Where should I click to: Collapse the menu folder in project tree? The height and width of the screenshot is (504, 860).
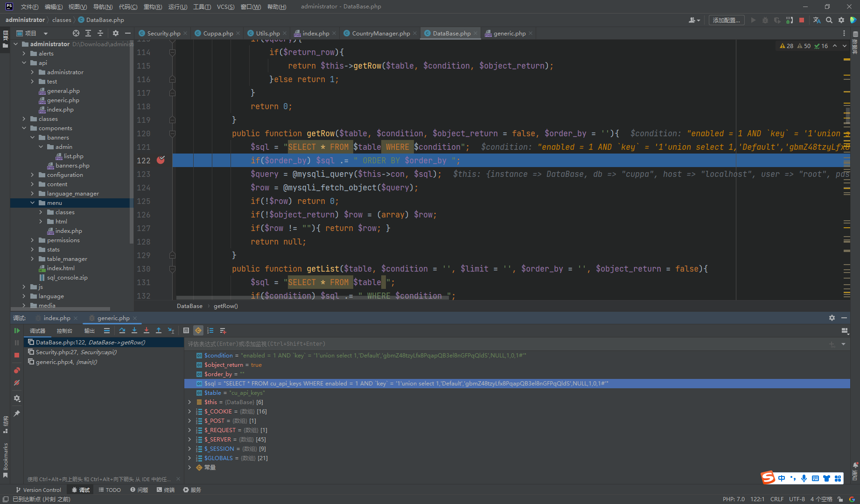click(32, 203)
